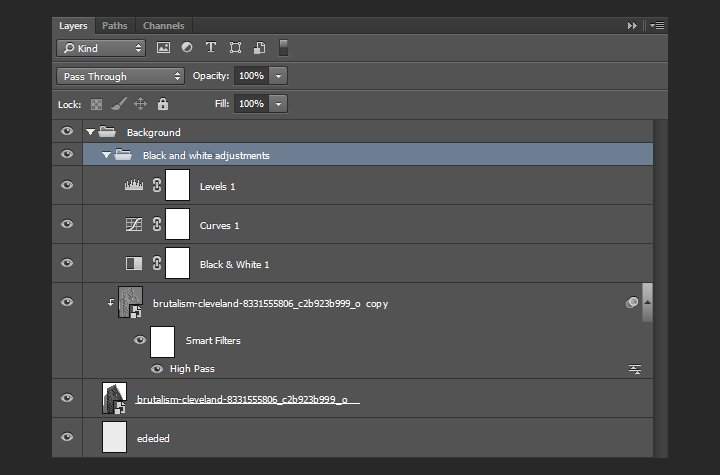The height and width of the screenshot is (475, 720).
Task: Lock all layer attributes
Action: [x=163, y=104]
